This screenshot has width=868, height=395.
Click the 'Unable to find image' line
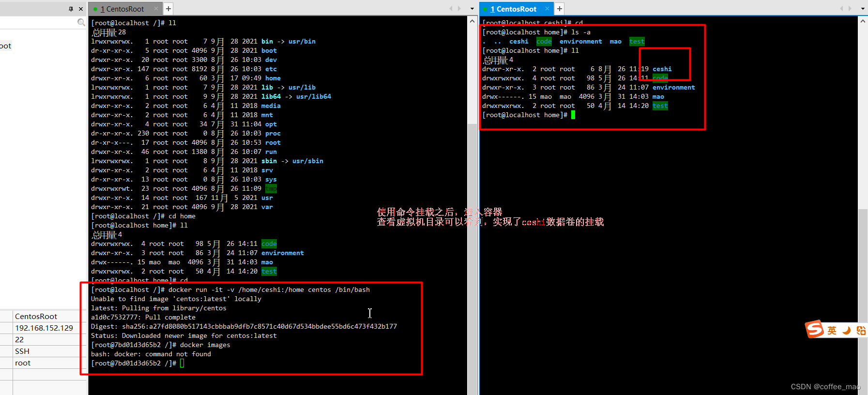point(176,299)
